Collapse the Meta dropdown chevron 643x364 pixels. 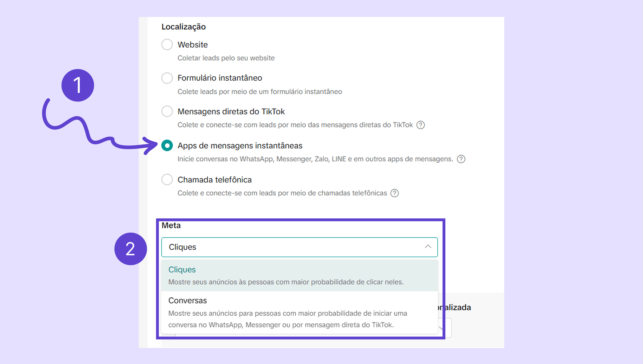click(428, 247)
